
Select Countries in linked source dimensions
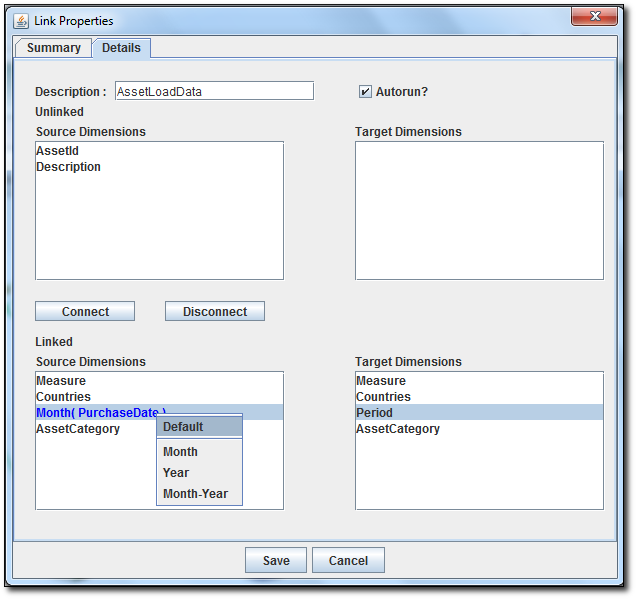(64, 397)
